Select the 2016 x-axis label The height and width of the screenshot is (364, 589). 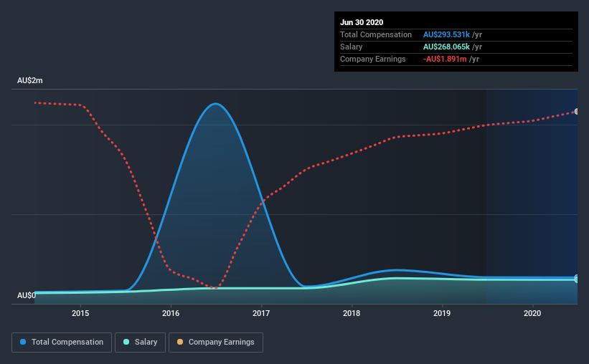pos(171,313)
